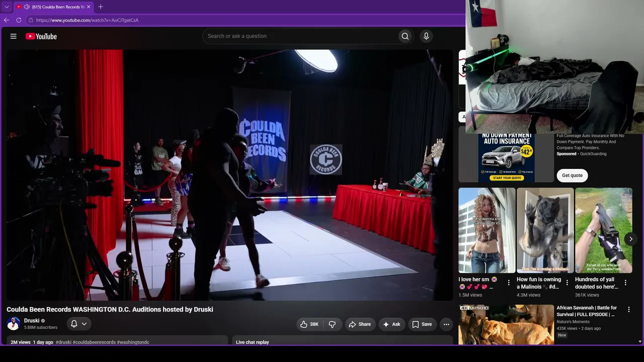Reload the page

(x=19, y=20)
